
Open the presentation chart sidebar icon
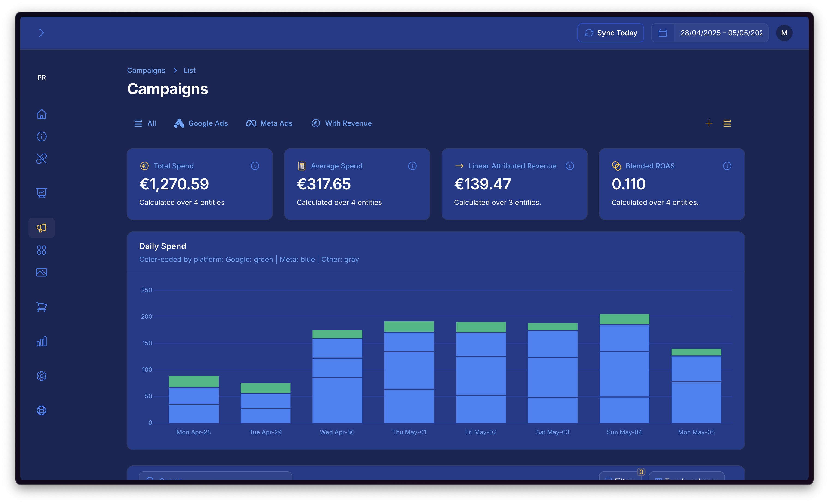click(x=41, y=193)
